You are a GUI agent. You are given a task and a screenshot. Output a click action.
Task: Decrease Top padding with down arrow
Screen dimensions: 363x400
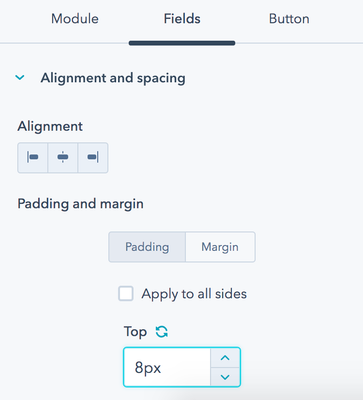pyautogui.click(x=225, y=377)
